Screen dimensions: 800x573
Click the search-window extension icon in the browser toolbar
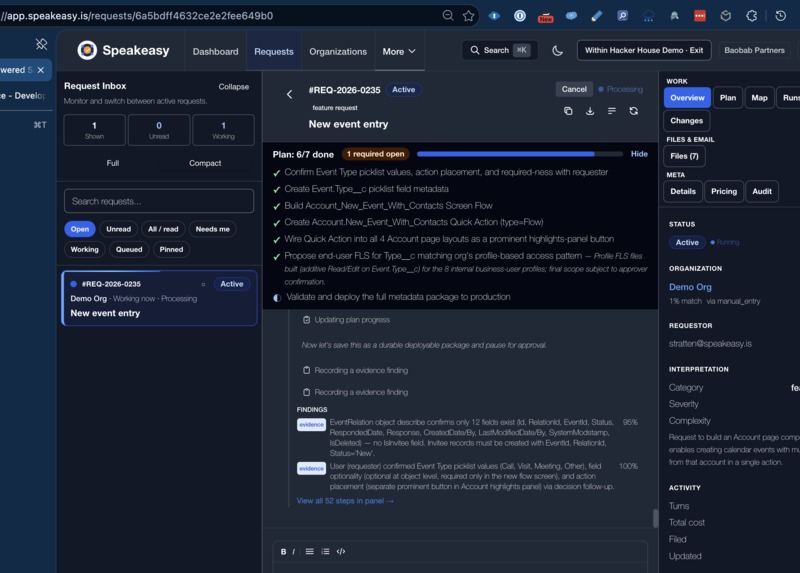[x=622, y=16]
